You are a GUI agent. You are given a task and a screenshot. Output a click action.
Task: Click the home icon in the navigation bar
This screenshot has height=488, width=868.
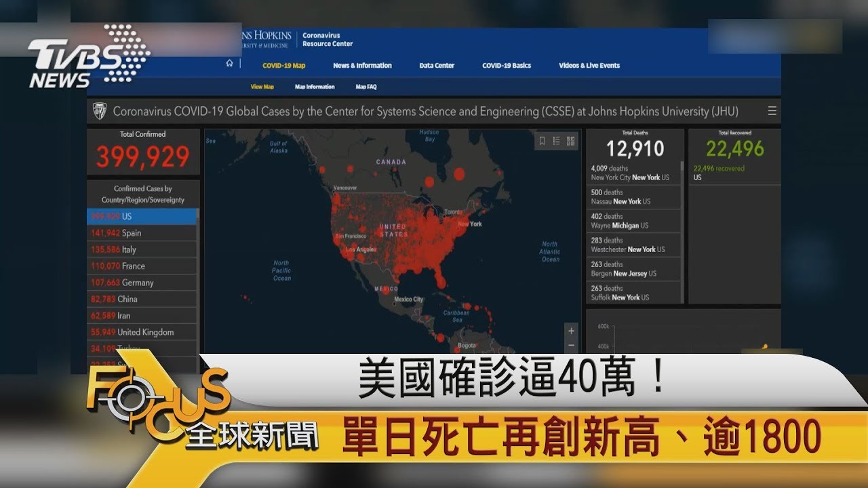click(229, 63)
